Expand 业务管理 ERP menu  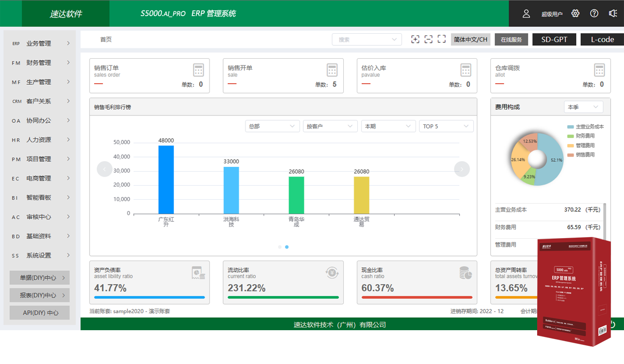pyautogui.click(x=40, y=44)
